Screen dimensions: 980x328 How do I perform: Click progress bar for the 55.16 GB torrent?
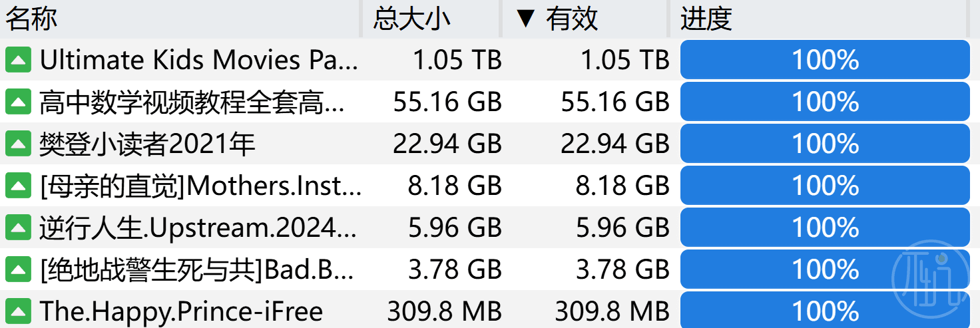[x=825, y=102]
